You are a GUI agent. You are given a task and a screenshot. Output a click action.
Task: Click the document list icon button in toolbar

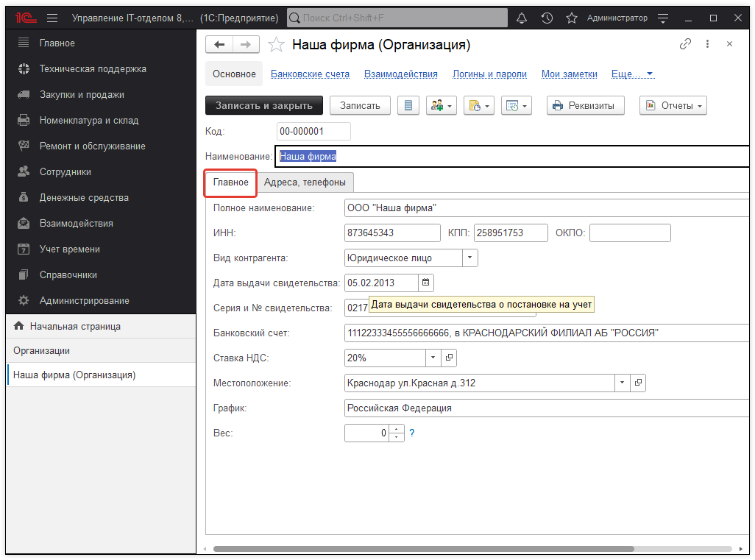(x=408, y=106)
